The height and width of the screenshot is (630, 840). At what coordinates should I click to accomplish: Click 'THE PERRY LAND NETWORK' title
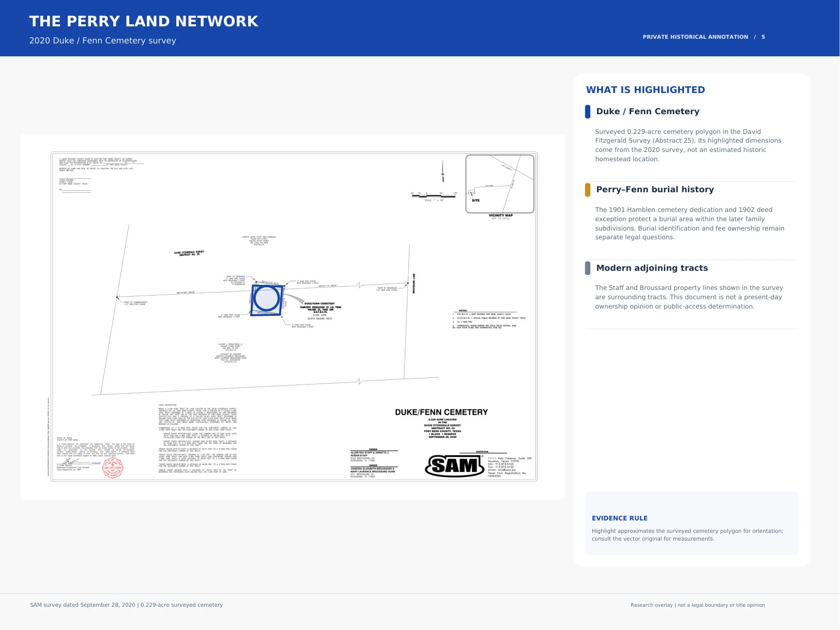[144, 21]
